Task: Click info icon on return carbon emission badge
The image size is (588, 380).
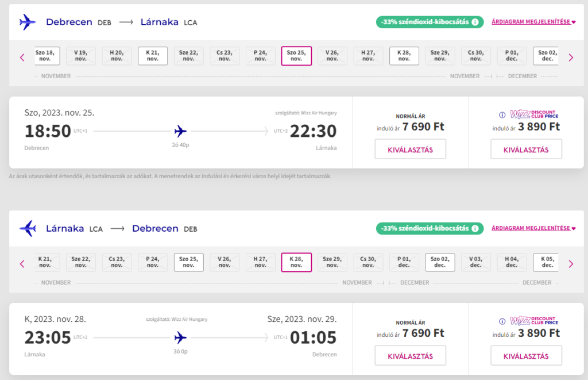Action: (x=475, y=229)
